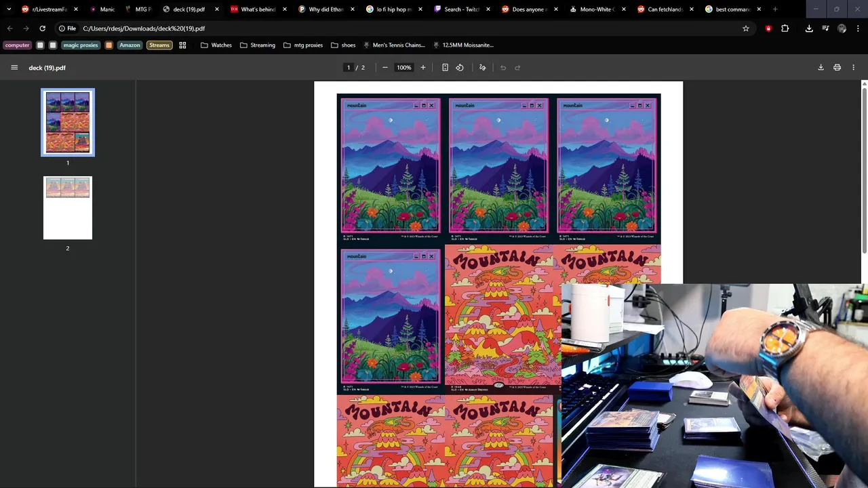Open the shoes bookmark folder

click(343, 45)
